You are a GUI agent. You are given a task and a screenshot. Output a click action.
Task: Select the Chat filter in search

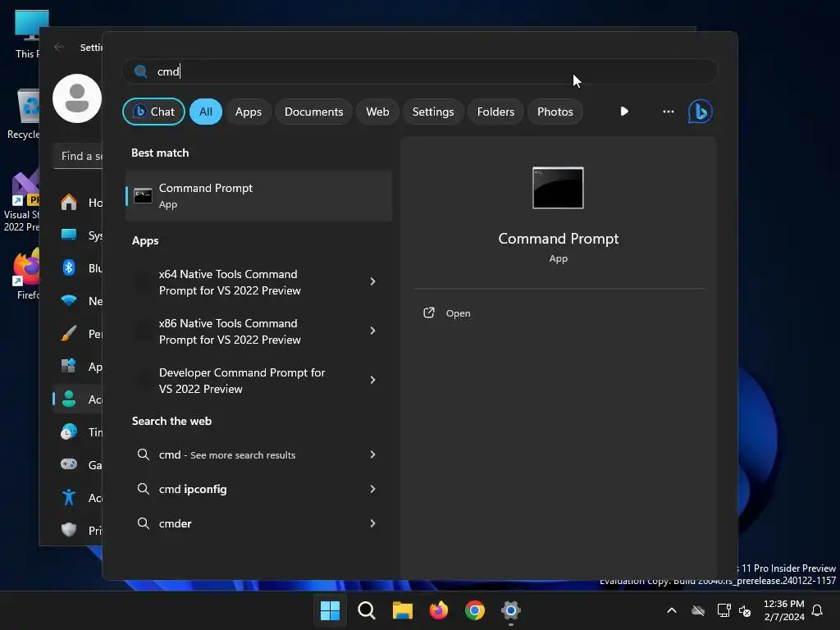click(153, 112)
